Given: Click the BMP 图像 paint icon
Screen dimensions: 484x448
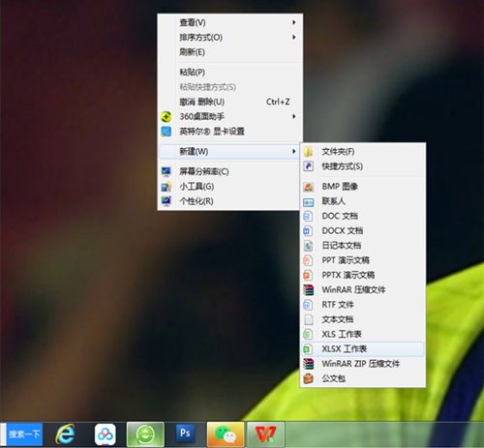Looking at the screenshot, I should (x=309, y=186).
